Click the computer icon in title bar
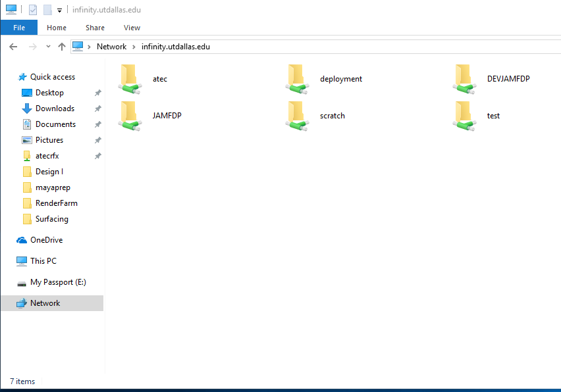 11,9
